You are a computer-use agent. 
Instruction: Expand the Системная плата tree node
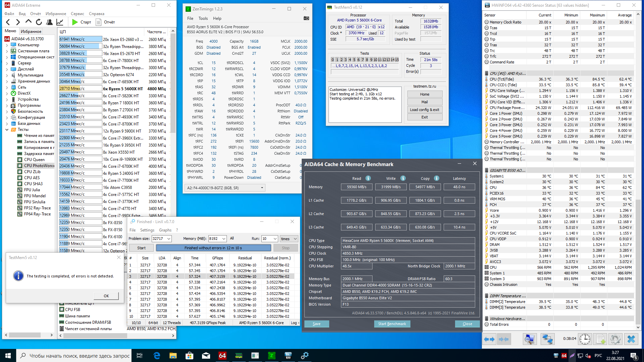pyautogui.click(x=7, y=51)
